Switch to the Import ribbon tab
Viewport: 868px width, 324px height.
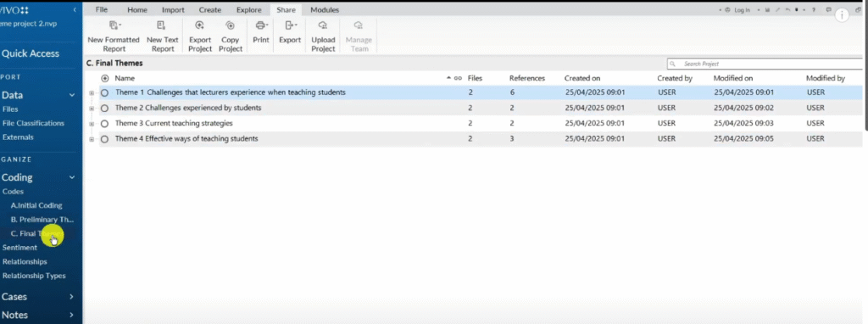click(x=173, y=10)
